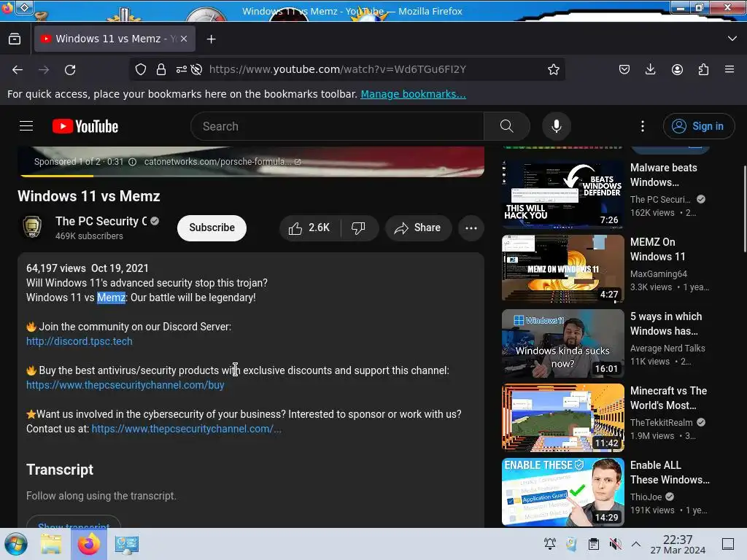The height and width of the screenshot is (560, 747).
Task: Expand the list all tabs chevron
Action: click(732, 39)
